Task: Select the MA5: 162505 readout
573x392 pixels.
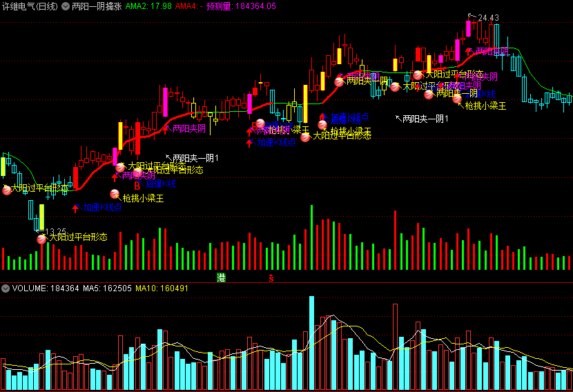Action: pos(107,288)
